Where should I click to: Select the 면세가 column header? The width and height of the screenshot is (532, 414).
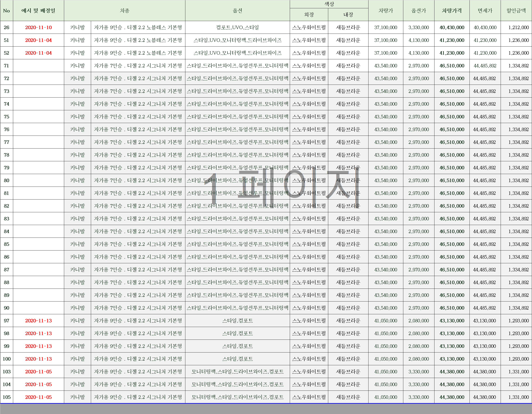(x=485, y=11)
